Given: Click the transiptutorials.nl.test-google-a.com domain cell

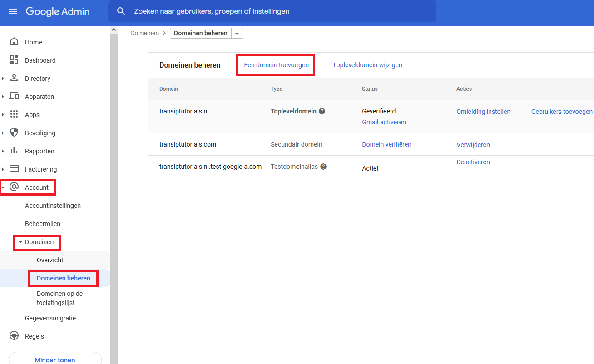Looking at the screenshot, I should (x=210, y=167).
